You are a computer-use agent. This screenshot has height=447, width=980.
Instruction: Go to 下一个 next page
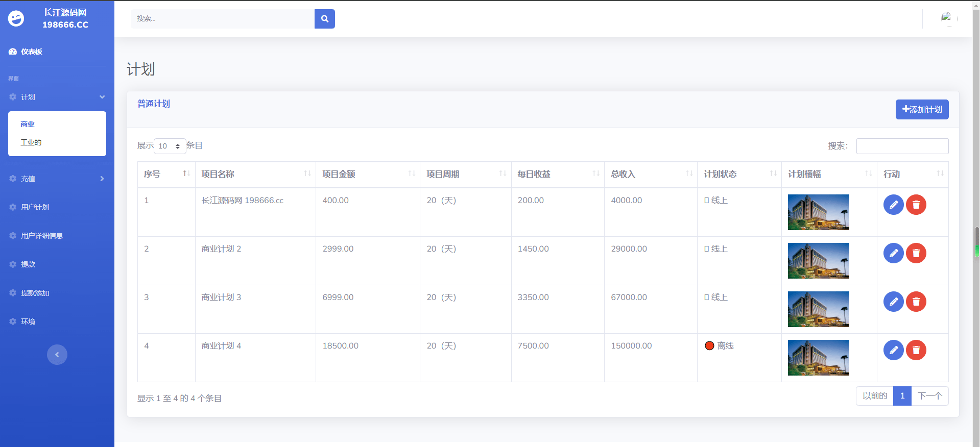pos(930,396)
